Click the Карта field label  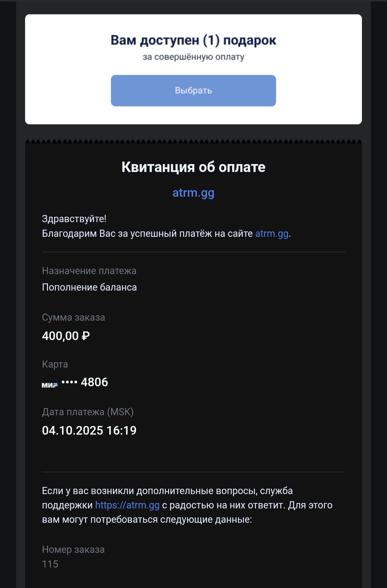click(x=55, y=364)
